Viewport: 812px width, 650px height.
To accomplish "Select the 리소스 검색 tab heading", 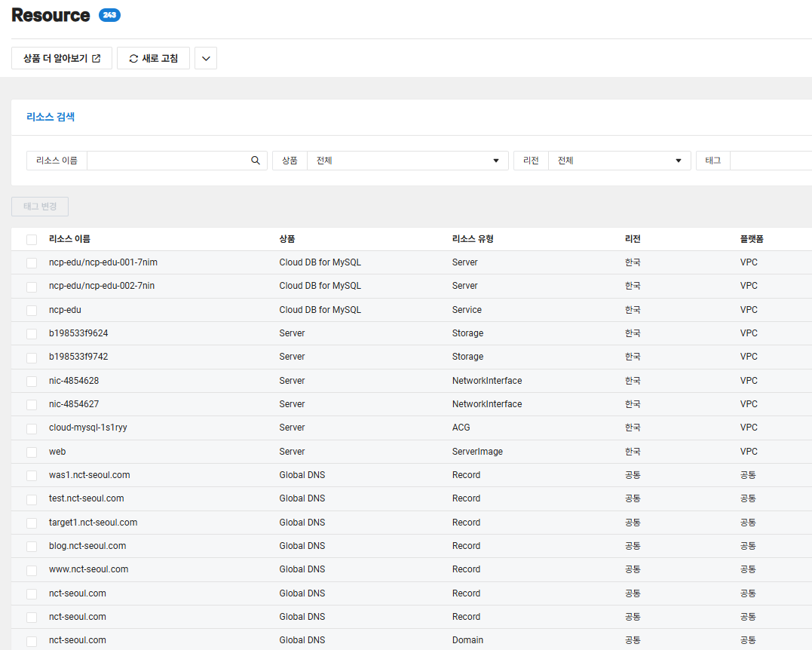I will pos(51,117).
